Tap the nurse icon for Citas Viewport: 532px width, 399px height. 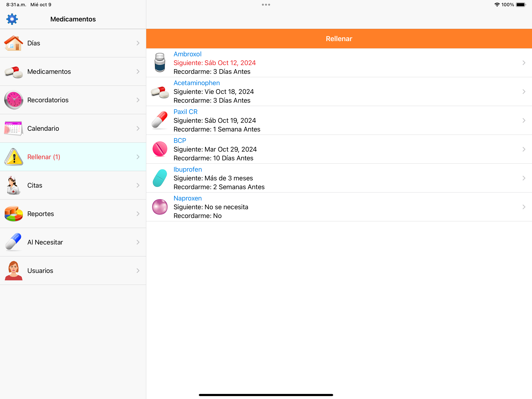(x=13, y=185)
